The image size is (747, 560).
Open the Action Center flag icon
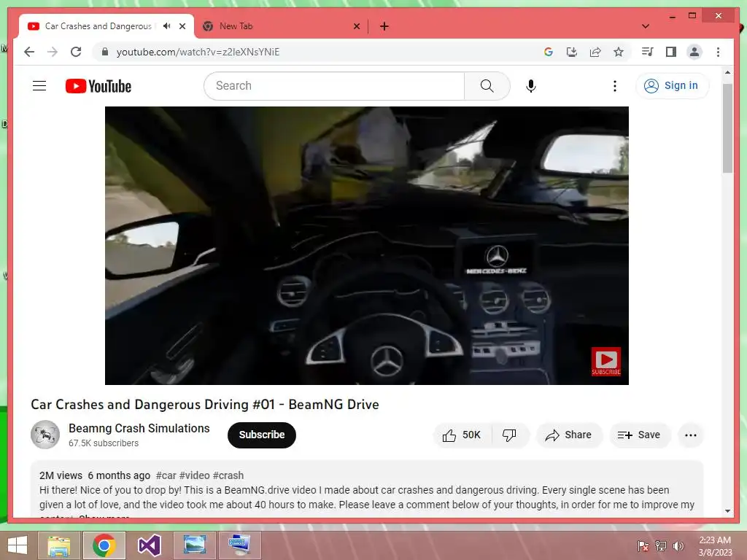643,545
